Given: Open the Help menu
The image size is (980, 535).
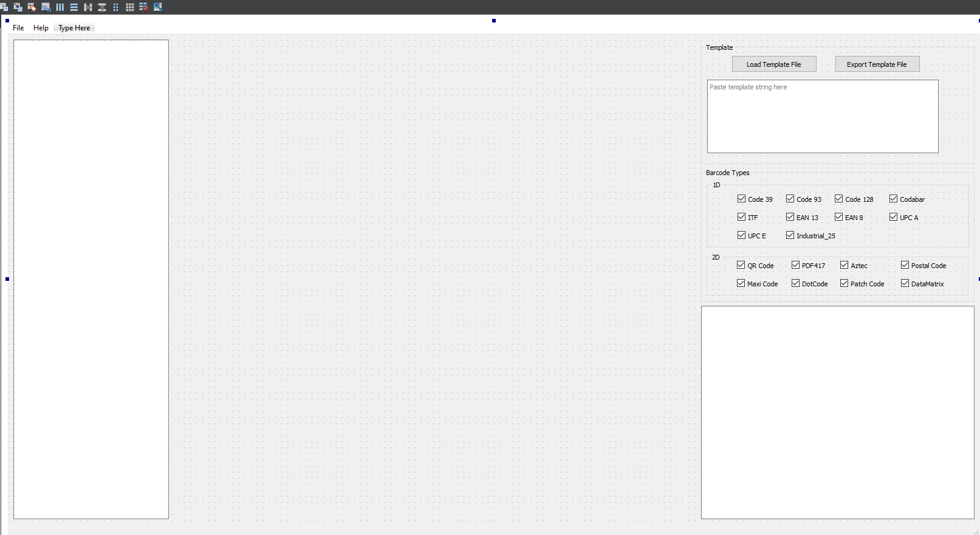Looking at the screenshot, I should click(x=41, y=28).
